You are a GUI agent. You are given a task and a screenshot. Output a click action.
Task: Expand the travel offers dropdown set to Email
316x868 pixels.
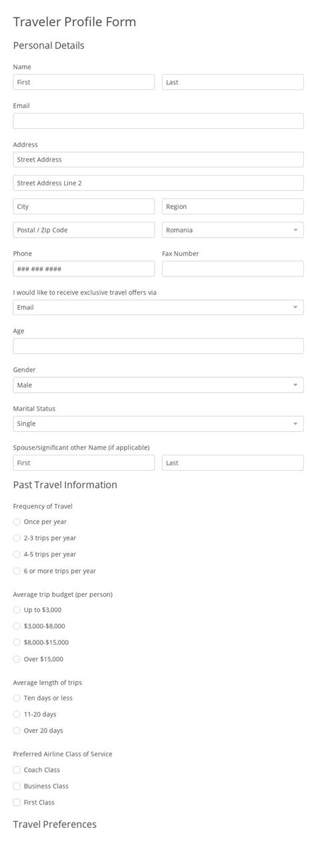coord(158,307)
